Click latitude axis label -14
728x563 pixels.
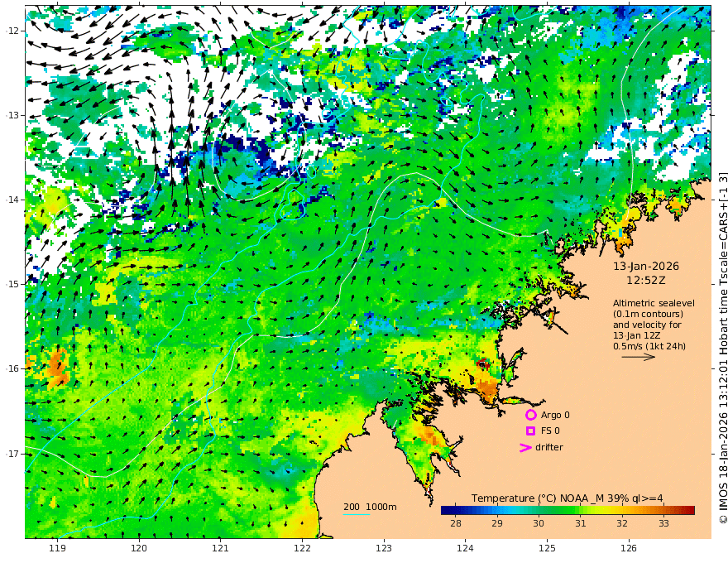(12, 200)
